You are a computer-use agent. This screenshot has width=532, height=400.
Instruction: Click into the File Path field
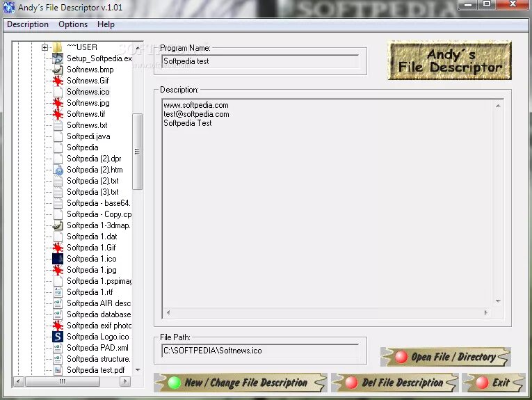260,351
